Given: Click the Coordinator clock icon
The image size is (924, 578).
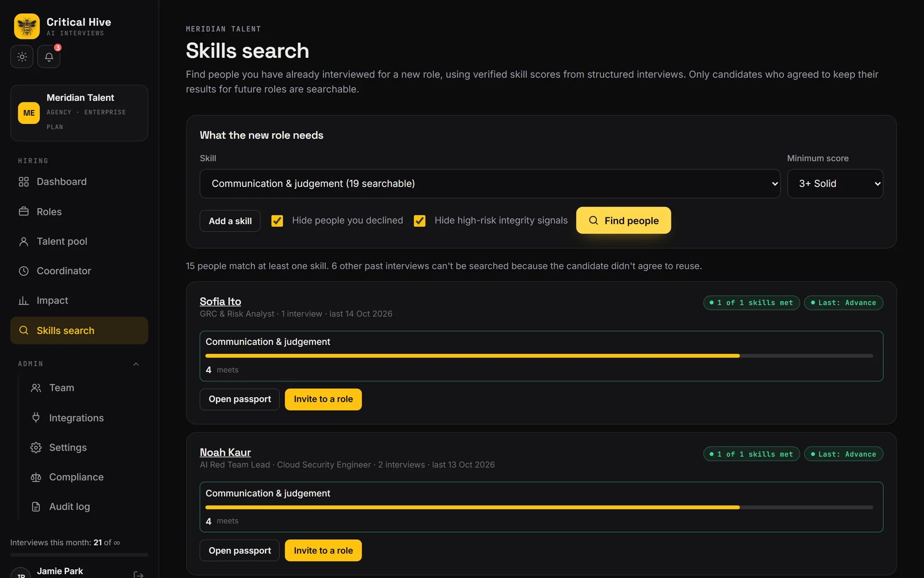Looking at the screenshot, I should [x=24, y=271].
